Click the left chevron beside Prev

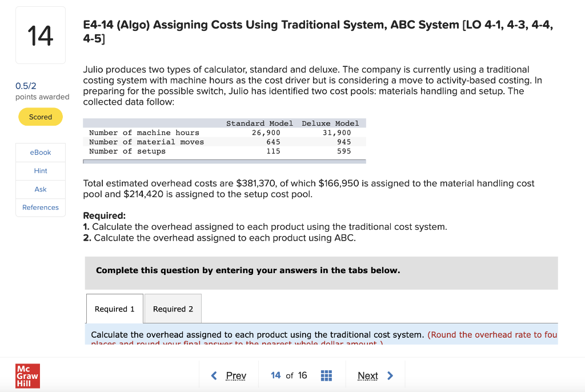[x=213, y=375]
